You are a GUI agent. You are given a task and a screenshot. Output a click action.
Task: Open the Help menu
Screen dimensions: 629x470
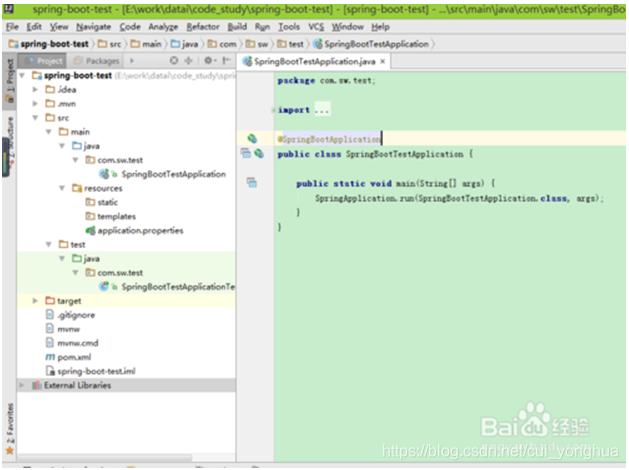point(380,27)
